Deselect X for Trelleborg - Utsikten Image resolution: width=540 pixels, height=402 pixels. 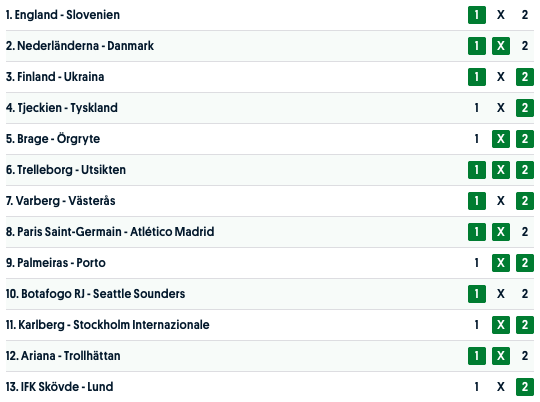(x=501, y=170)
